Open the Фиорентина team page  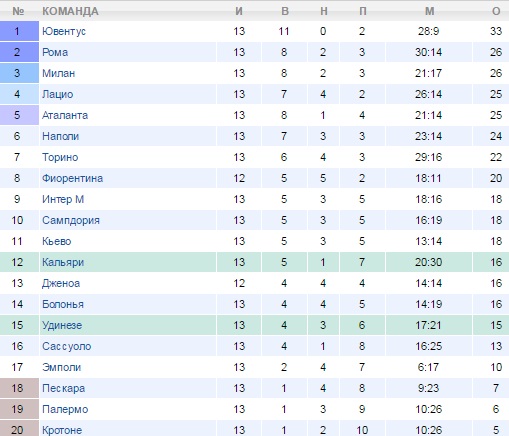coord(72,178)
